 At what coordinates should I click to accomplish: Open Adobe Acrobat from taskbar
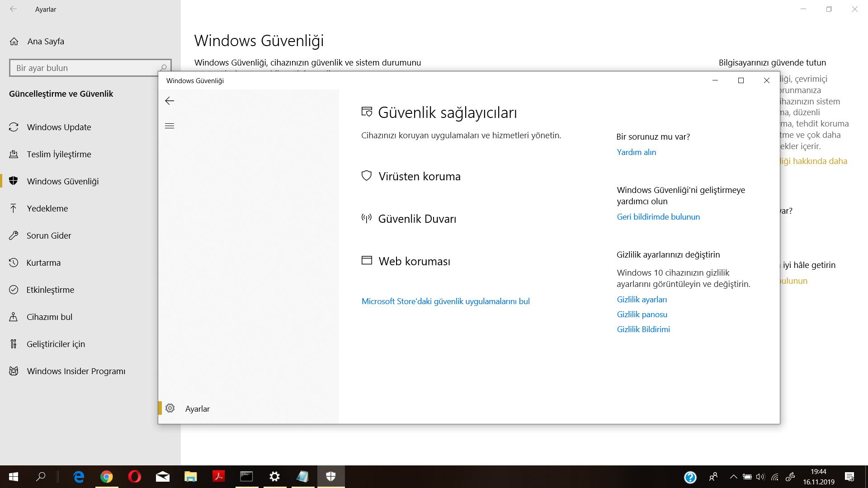point(219,477)
